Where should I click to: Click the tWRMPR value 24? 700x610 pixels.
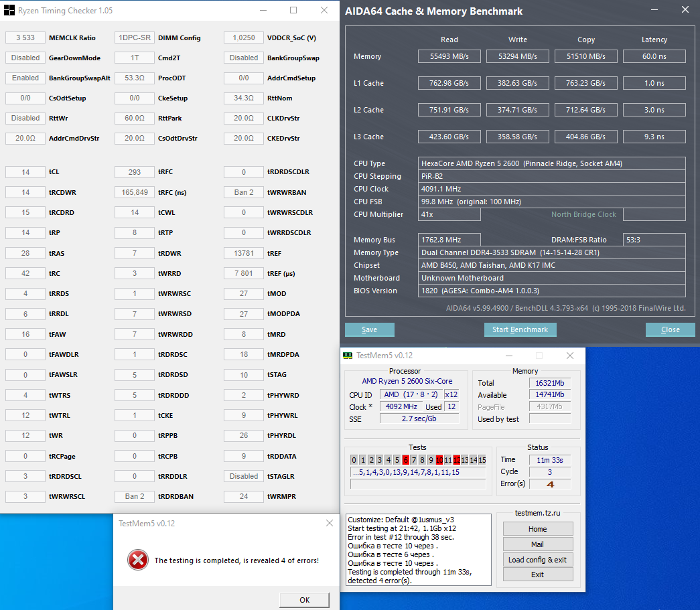[244, 496]
